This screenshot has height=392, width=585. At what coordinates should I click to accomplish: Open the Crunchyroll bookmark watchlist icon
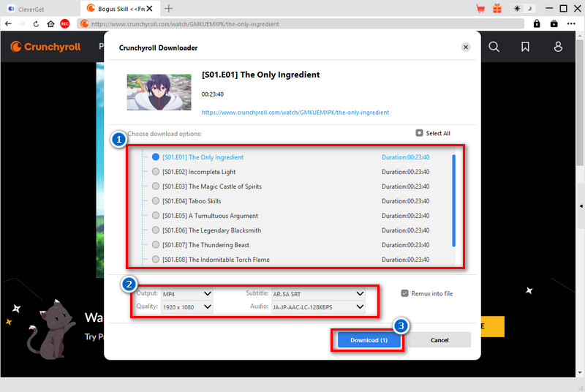tap(525, 47)
